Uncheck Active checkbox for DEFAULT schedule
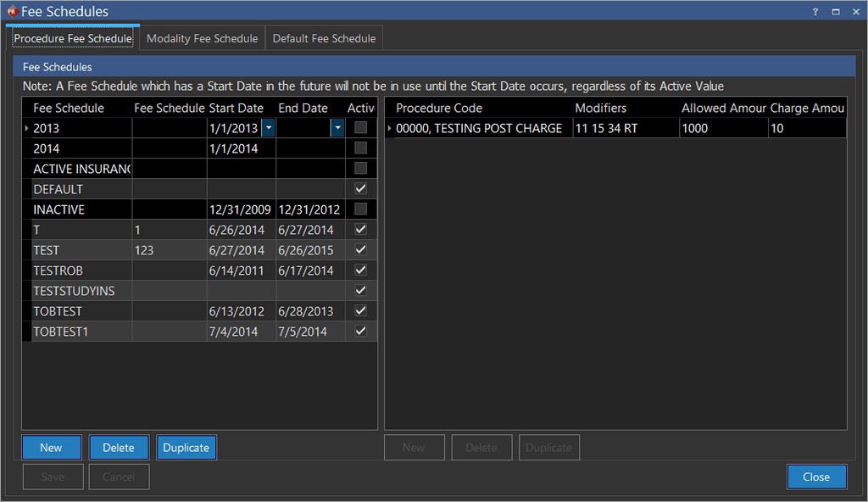Screen dimensions: 868x502 tap(361, 189)
